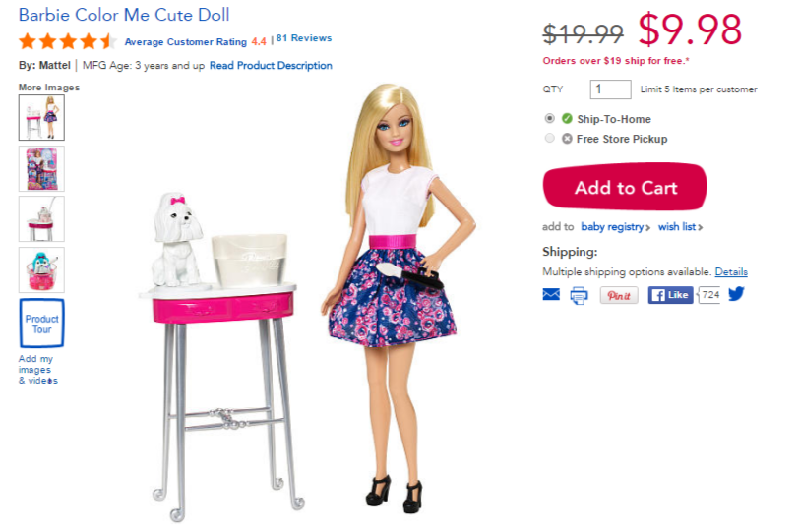Click the shipping Details link
Image resolution: width=799 pixels, height=532 pixels.
731,271
